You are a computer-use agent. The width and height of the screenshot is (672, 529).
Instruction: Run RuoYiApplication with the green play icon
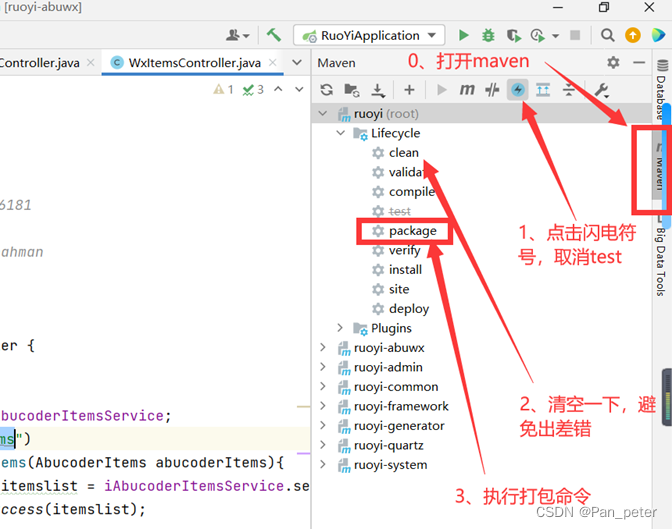tap(463, 35)
